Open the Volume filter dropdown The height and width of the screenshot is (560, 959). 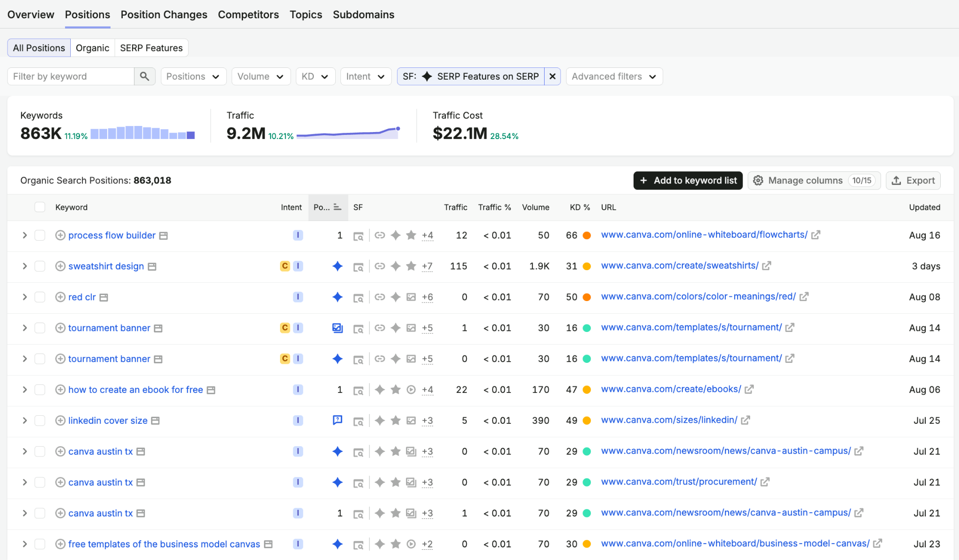point(261,76)
